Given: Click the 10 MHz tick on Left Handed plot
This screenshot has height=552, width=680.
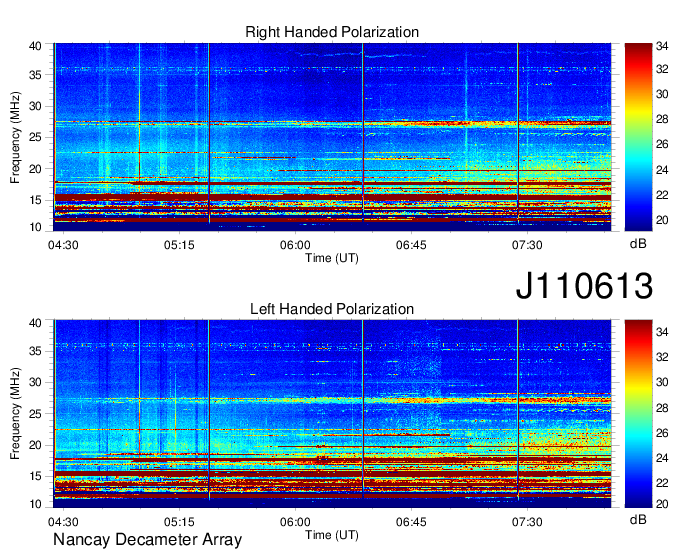Looking at the screenshot, I should (x=35, y=504).
